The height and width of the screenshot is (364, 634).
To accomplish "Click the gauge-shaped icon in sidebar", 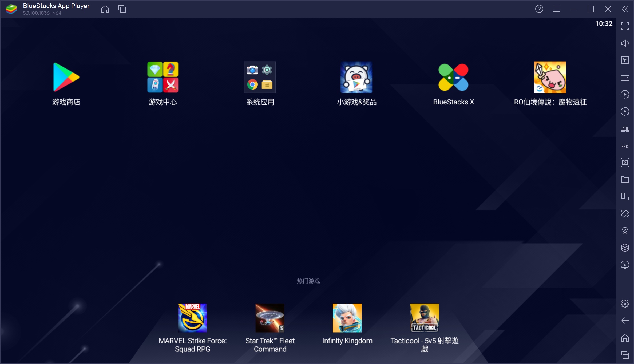I will click(x=625, y=265).
